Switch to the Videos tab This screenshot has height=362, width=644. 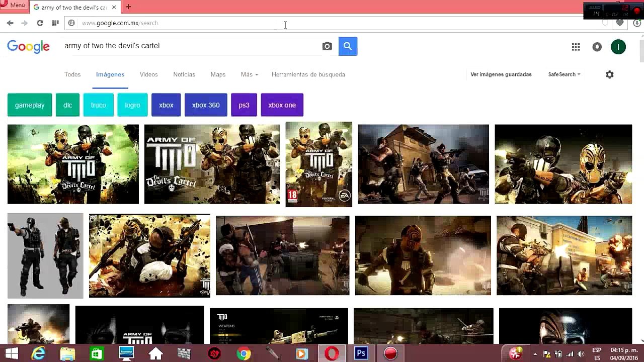pyautogui.click(x=149, y=74)
